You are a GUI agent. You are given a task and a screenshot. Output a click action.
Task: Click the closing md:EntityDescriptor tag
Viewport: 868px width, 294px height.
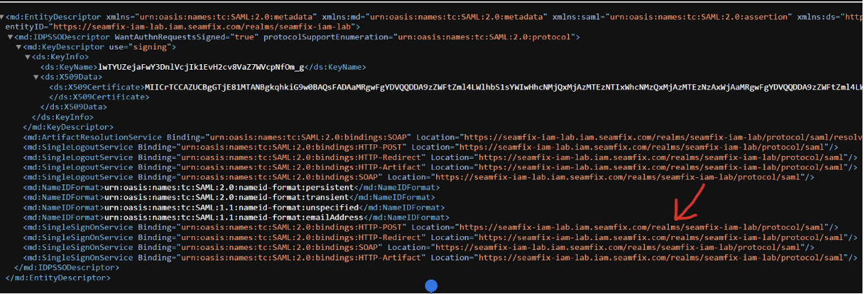pos(58,277)
